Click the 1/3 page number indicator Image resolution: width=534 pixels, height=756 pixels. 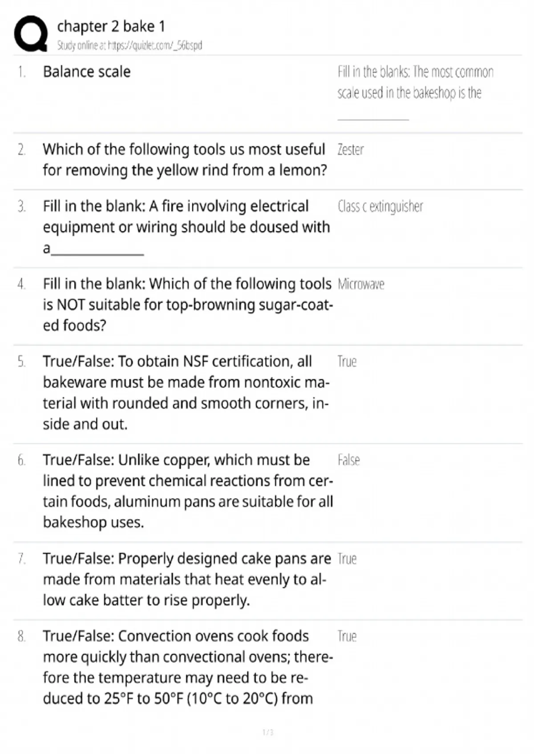267,732
